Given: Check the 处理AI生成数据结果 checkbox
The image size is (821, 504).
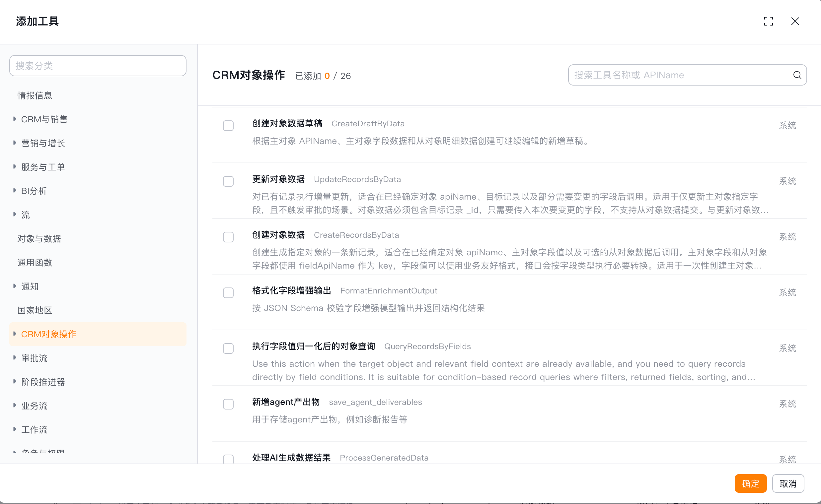Looking at the screenshot, I should 228,459.
